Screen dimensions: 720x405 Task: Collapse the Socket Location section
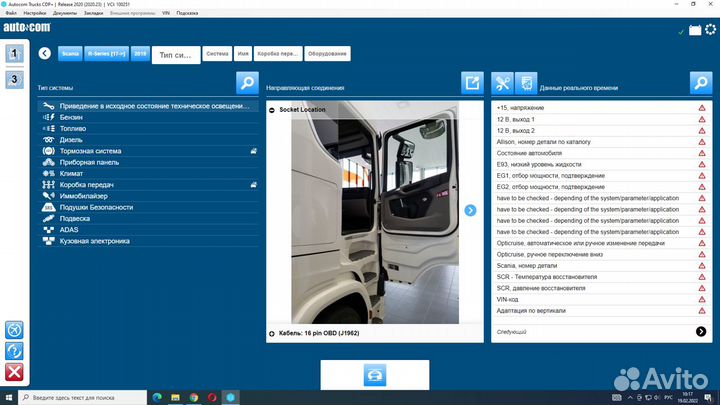click(273, 109)
